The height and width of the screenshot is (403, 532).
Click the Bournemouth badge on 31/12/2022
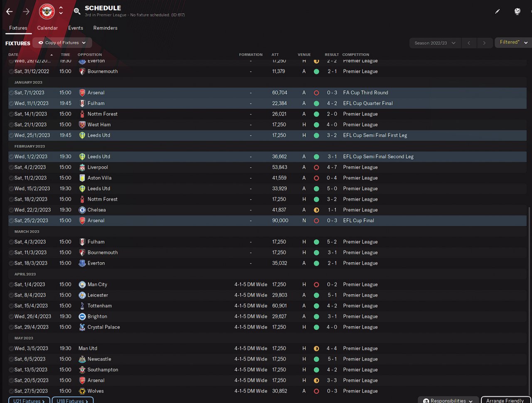(82, 71)
